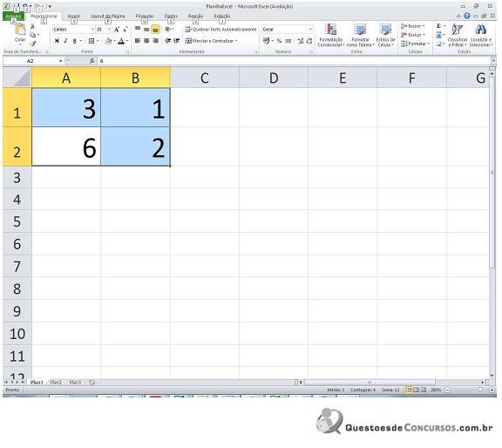Click the Inserir cells button
The width and height of the screenshot is (502, 448).
pyautogui.click(x=413, y=26)
